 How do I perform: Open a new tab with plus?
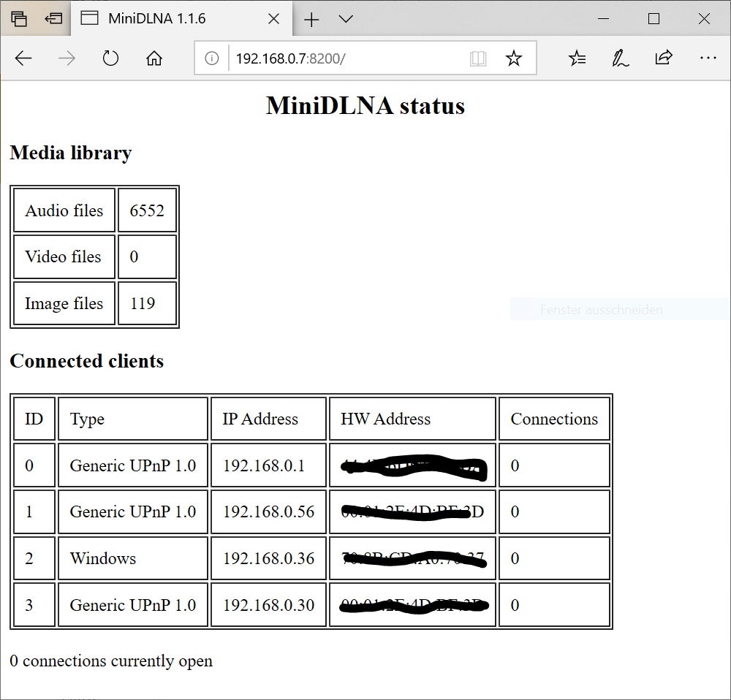tap(311, 19)
